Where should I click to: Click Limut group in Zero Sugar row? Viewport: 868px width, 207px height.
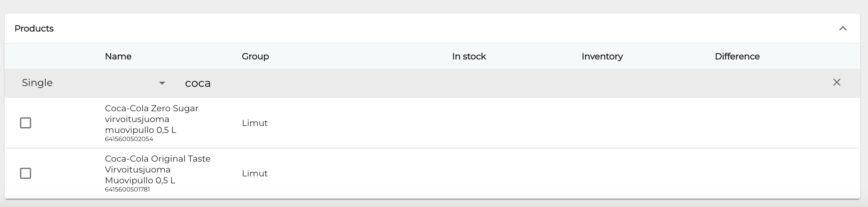click(255, 123)
